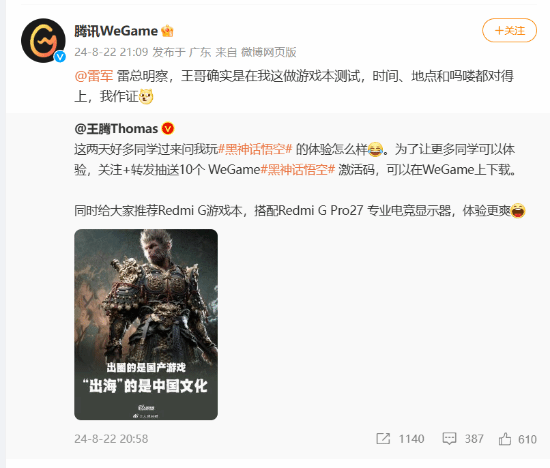Open comments via the 387 comment icon

tap(449, 439)
